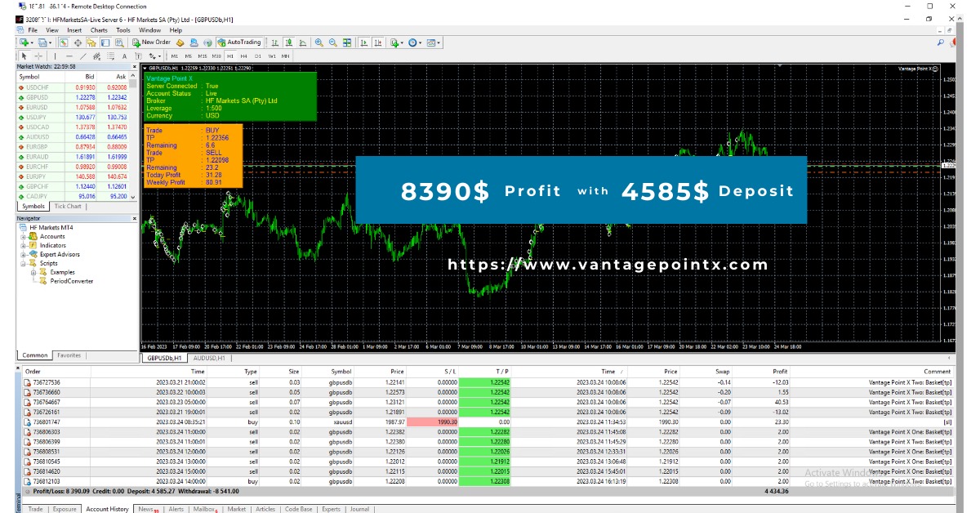The height and width of the screenshot is (513, 980).
Task: Select the Crosshair tool on the toolbar
Action: 38,56
